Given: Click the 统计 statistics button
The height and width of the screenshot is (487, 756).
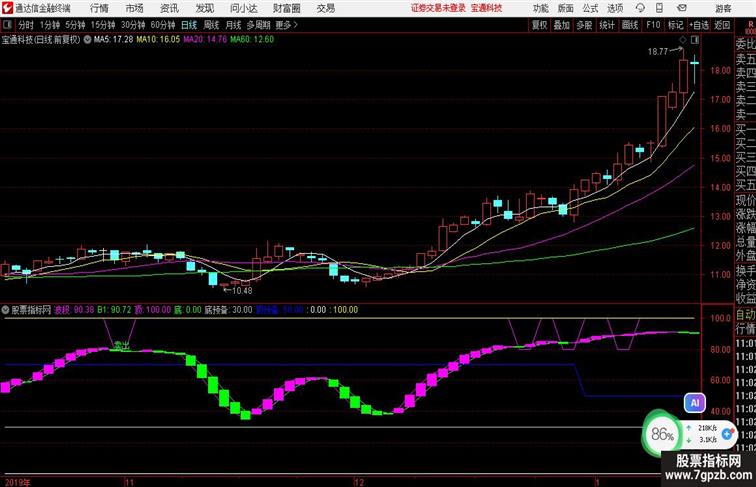Looking at the screenshot, I should (x=607, y=25).
